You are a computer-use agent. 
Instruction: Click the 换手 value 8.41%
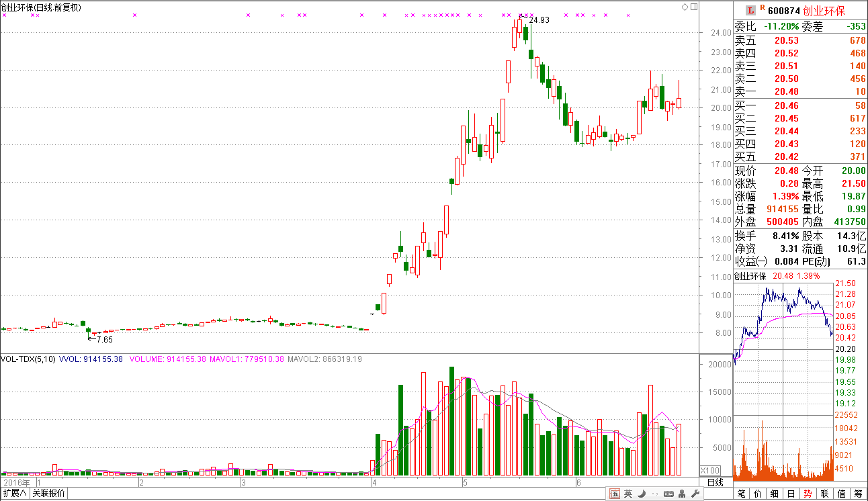coord(785,236)
